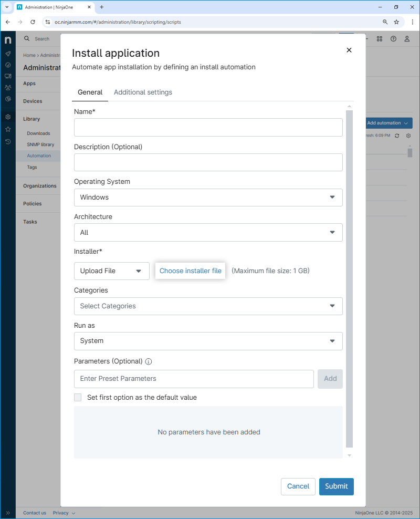Image resolution: width=420 pixels, height=519 pixels.
Task: Expand the Architecture dropdown
Action: (208, 232)
